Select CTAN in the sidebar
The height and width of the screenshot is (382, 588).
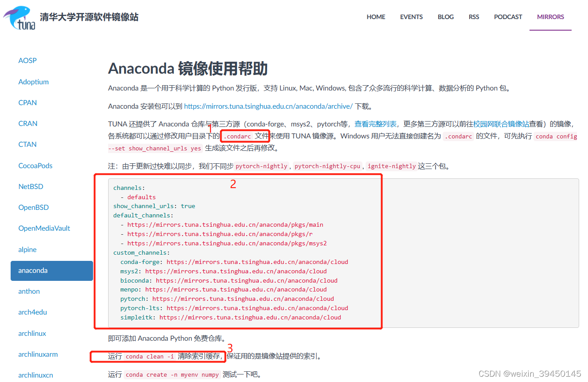click(x=27, y=144)
